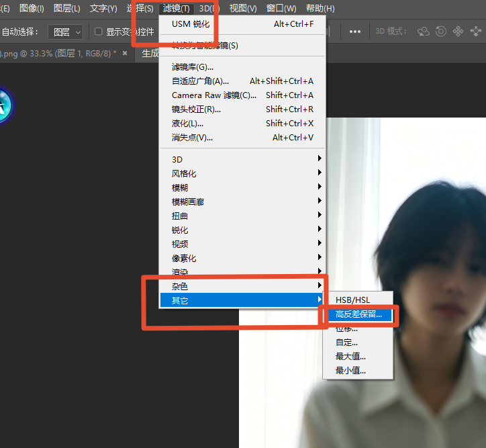
Task: Click the round blue floating assistant icon
Action: [x=4, y=105]
